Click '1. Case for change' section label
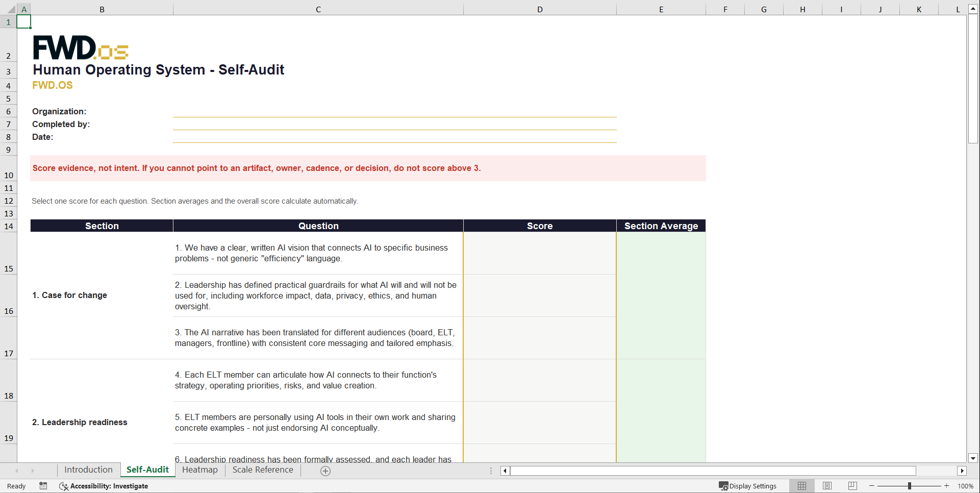 (69, 295)
